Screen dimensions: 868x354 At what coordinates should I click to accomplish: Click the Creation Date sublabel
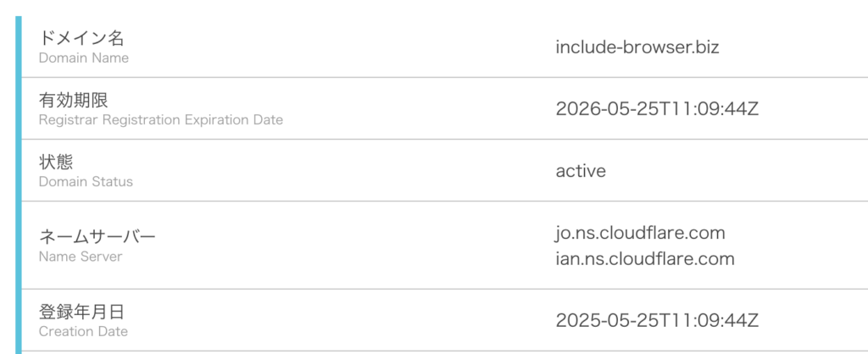click(83, 331)
